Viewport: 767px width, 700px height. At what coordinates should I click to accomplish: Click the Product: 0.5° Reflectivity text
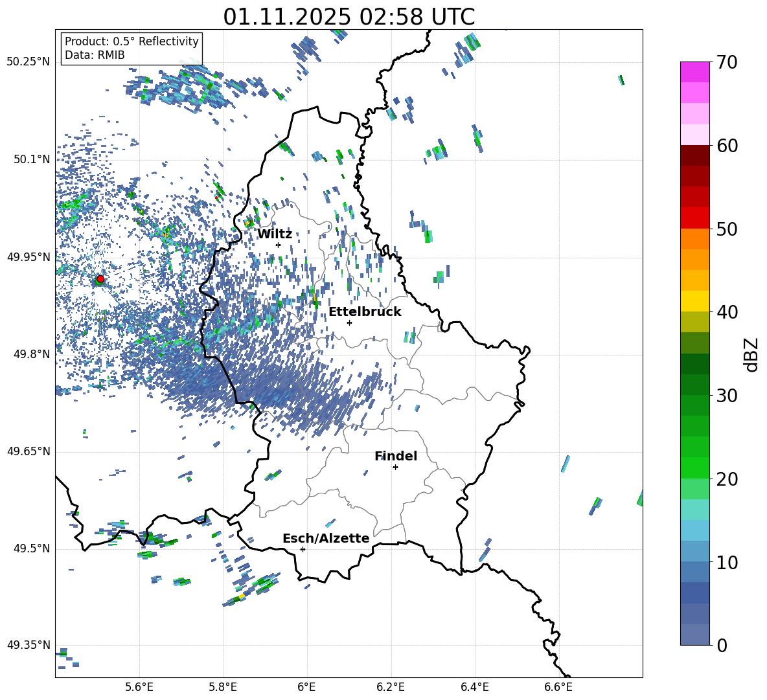tap(132, 41)
